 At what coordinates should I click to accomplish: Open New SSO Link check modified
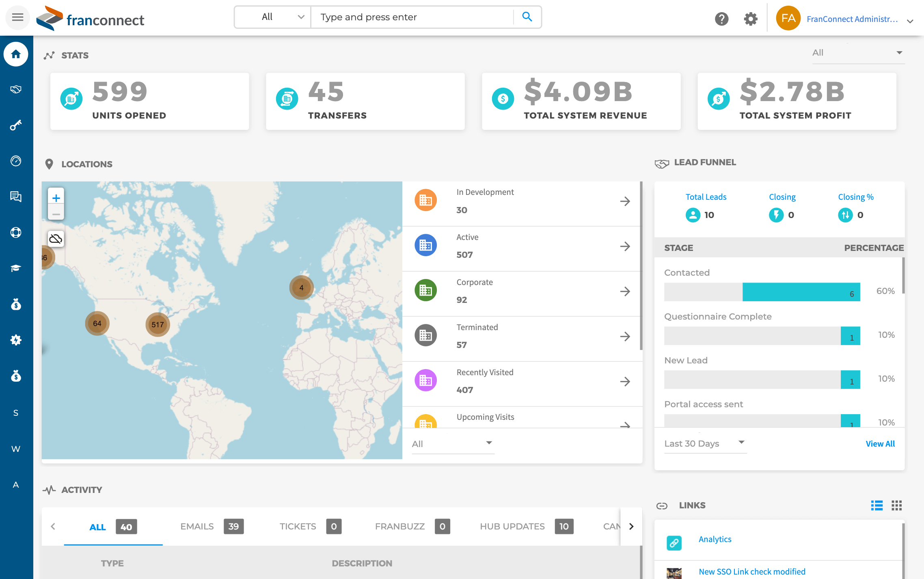(x=752, y=572)
